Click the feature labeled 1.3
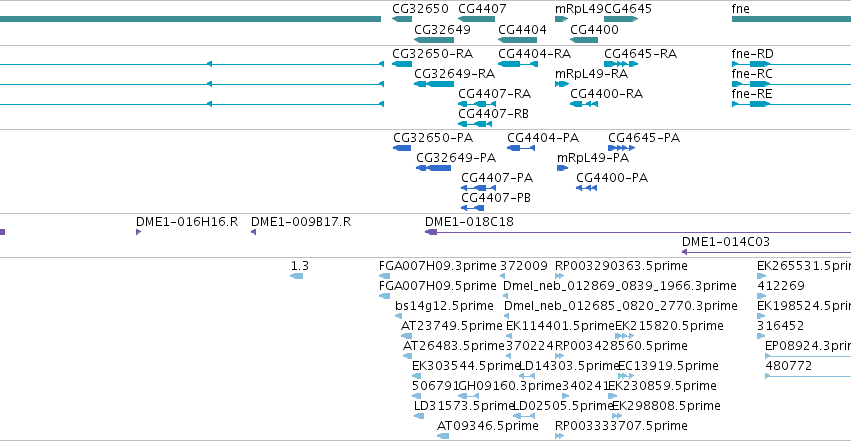 click(x=296, y=276)
